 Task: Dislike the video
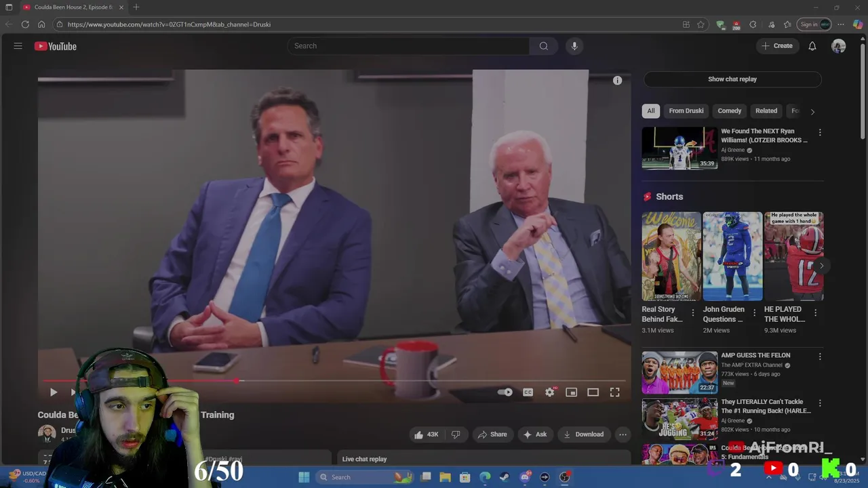[x=456, y=434]
